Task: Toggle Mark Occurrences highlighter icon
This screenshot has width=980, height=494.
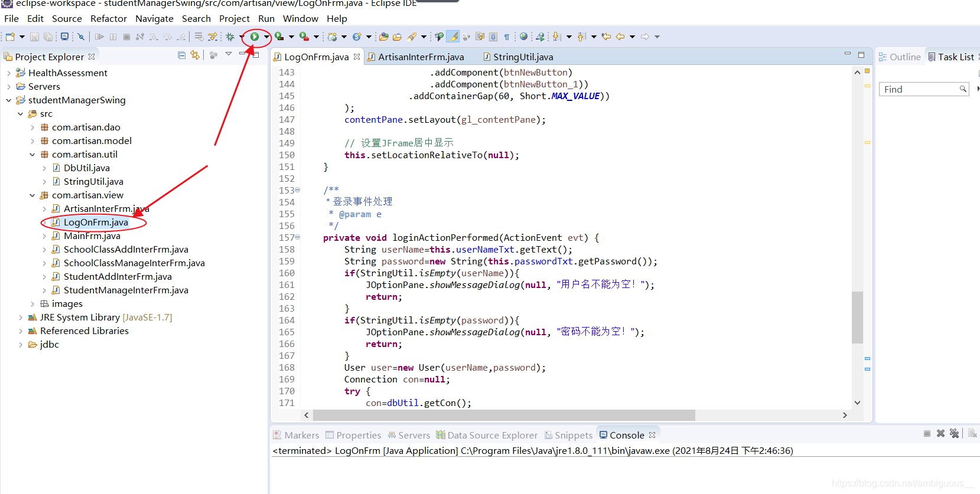Action: pos(452,37)
